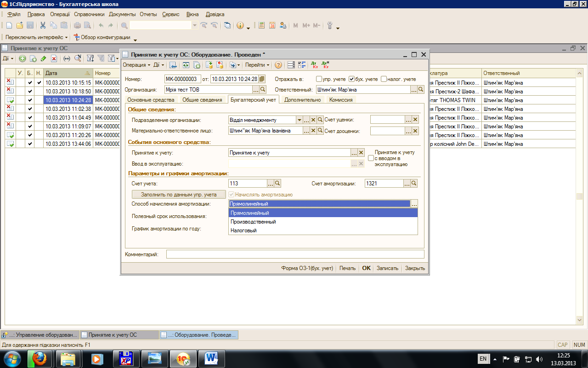Select Налоговый in amortization method list
The image size is (588, 368).
pos(323,230)
